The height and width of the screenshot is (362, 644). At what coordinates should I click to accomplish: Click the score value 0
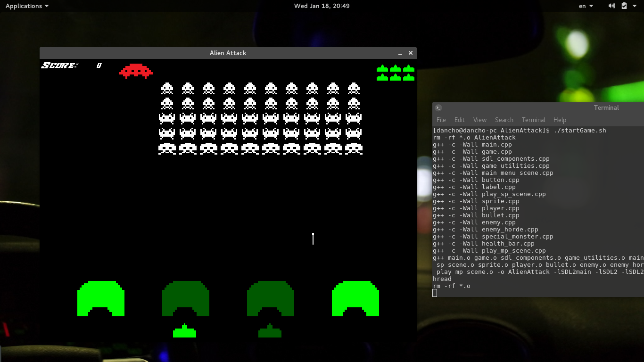(99, 66)
